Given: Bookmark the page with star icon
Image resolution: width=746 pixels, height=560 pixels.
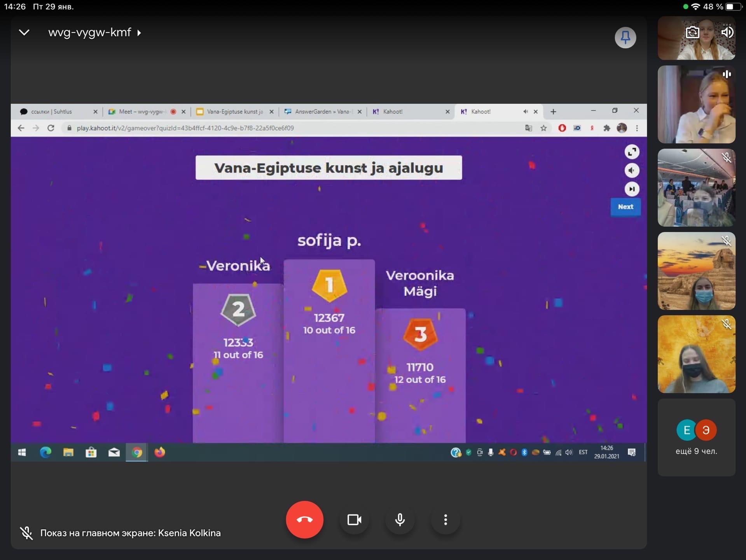Looking at the screenshot, I should tap(543, 128).
